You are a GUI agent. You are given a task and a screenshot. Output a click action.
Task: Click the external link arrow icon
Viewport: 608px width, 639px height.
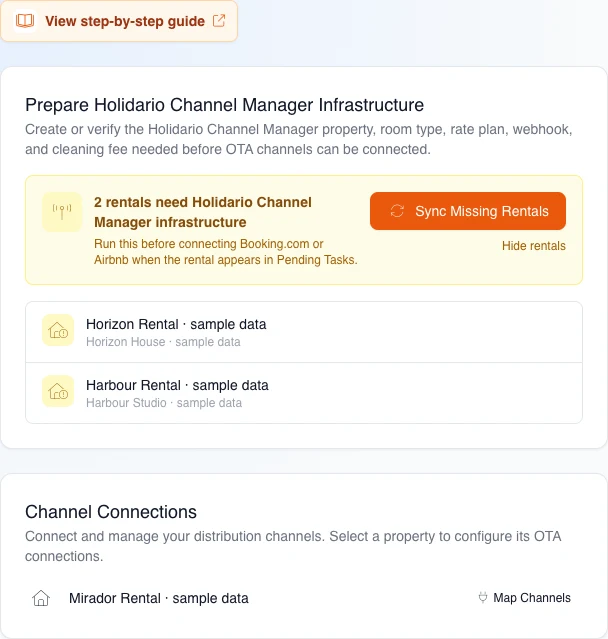pos(219,20)
